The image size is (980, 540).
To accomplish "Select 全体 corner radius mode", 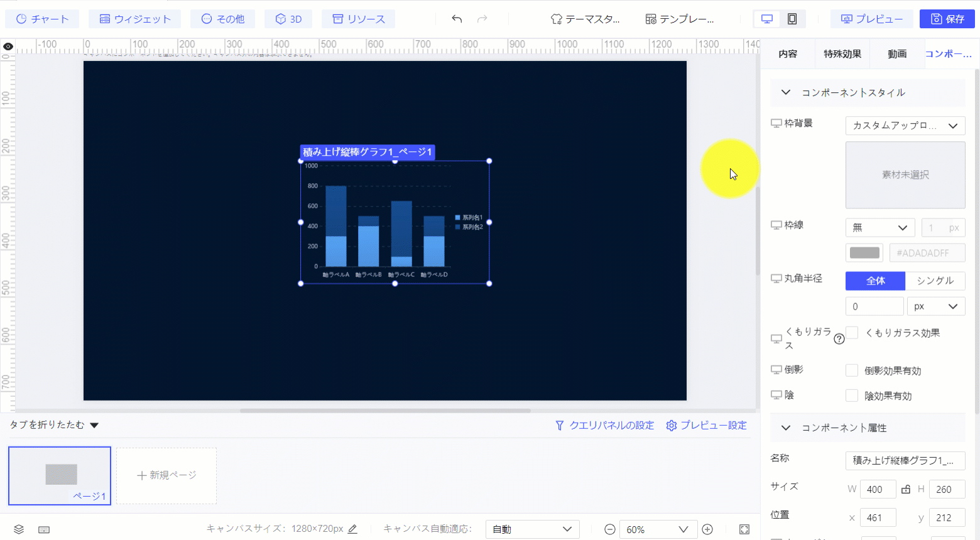I will [x=875, y=281].
